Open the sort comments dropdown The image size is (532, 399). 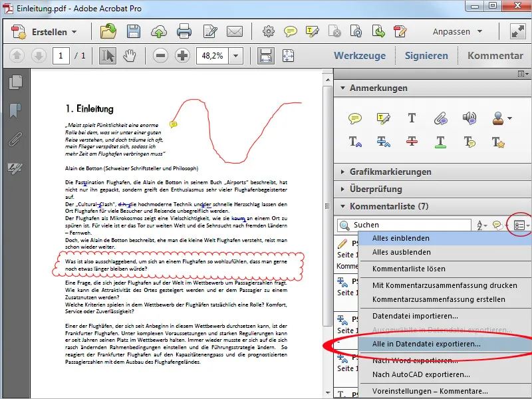click(x=481, y=225)
